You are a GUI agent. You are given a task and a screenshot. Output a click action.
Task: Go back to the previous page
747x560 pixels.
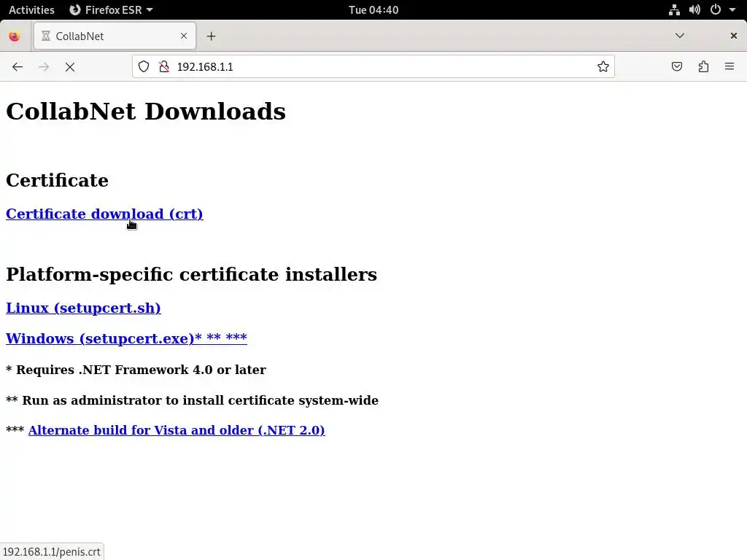point(18,67)
